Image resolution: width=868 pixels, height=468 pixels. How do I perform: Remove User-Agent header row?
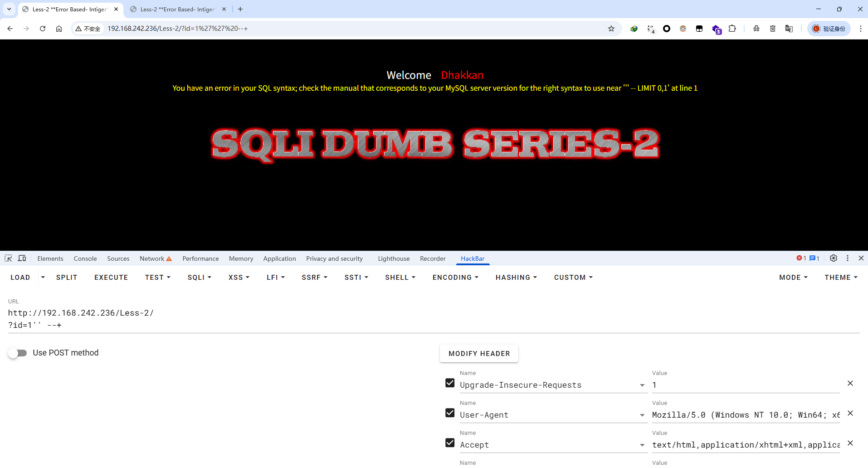850,413
